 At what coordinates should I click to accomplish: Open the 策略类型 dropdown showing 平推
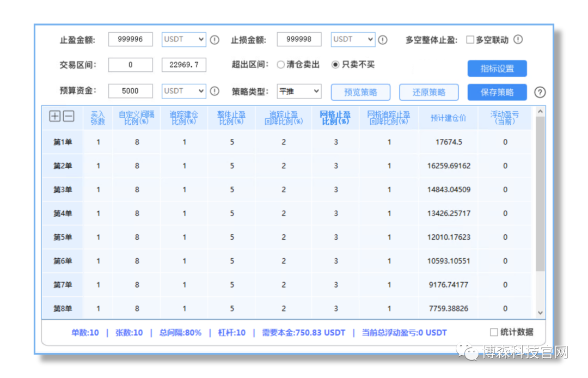[x=298, y=91]
